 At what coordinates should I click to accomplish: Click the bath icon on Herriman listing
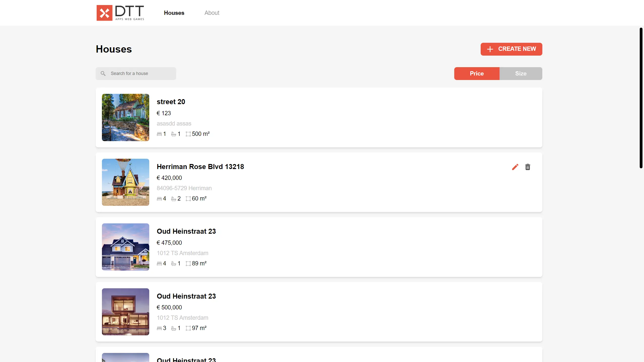(x=174, y=199)
